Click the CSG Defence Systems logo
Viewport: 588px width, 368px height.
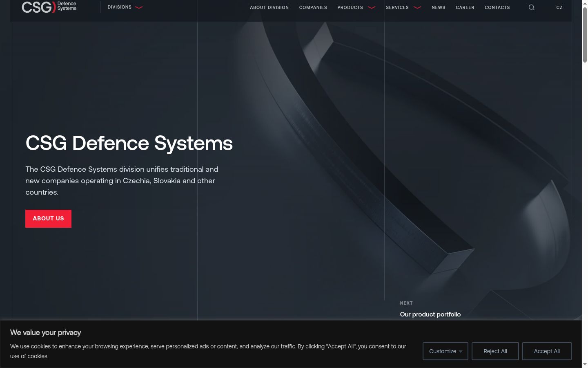[49, 7]
